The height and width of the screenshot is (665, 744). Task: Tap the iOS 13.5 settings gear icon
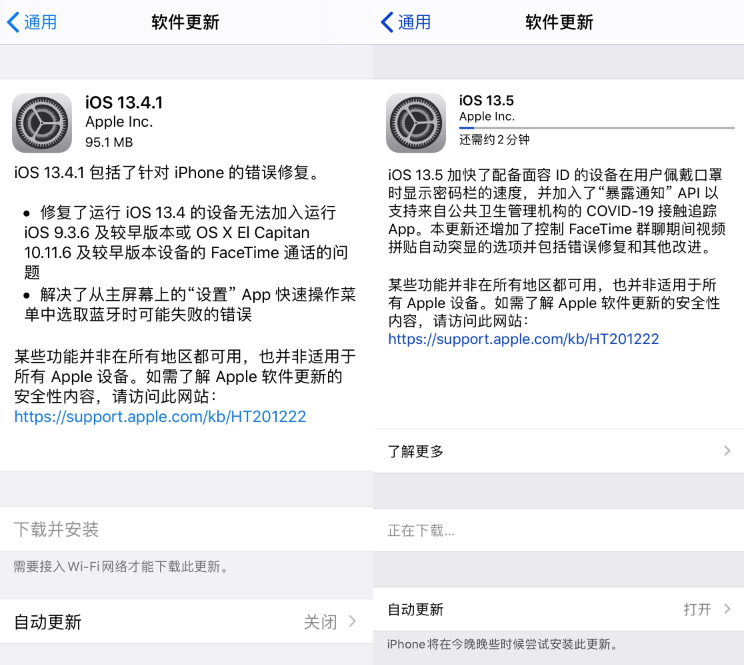(416, 123)
